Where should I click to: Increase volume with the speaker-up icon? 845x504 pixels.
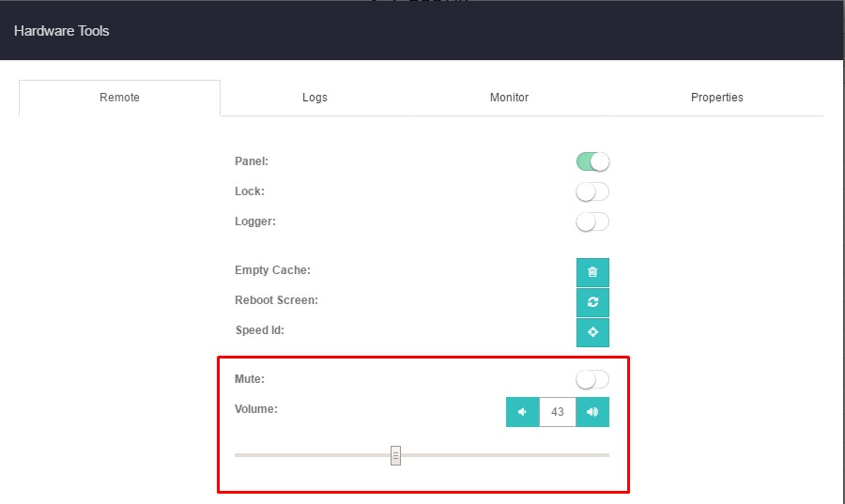coord(592,412)
